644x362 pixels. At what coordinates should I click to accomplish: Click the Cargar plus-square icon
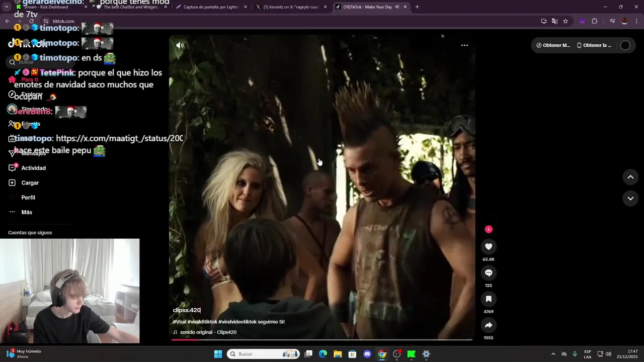pos(12,183)
